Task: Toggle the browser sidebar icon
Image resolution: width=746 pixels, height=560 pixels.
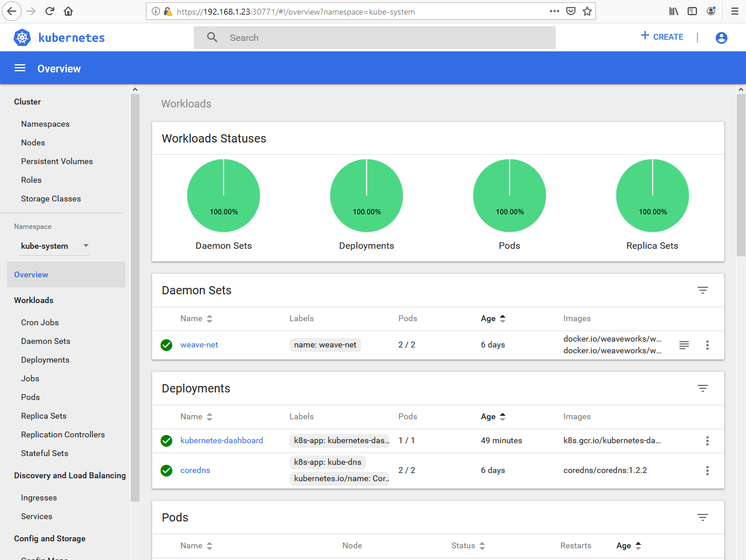Action: [x=692, y=11]
